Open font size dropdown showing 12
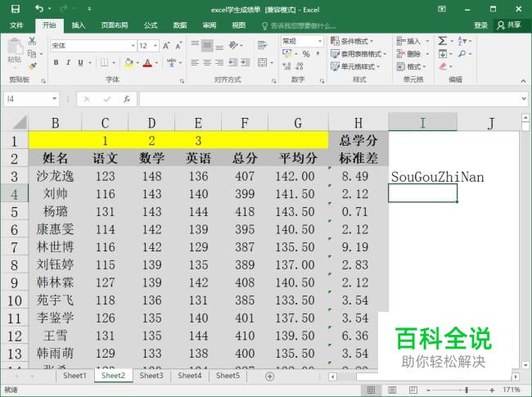Viewport: 532px width, 397px height. coord(156,46)
